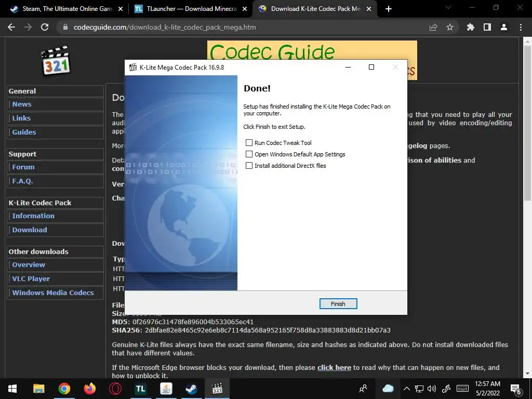The image size is (532, 399).
Task: Open a new browser tab
Action: (x=389, y=9)
